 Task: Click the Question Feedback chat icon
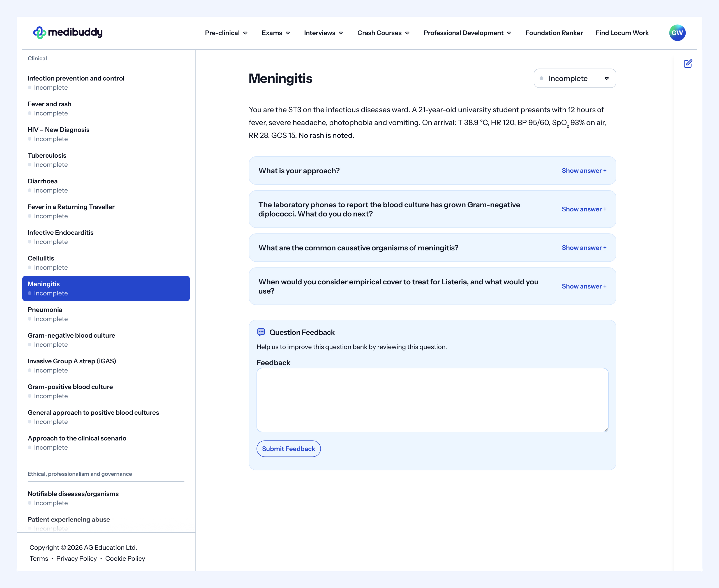pos(261,332)
